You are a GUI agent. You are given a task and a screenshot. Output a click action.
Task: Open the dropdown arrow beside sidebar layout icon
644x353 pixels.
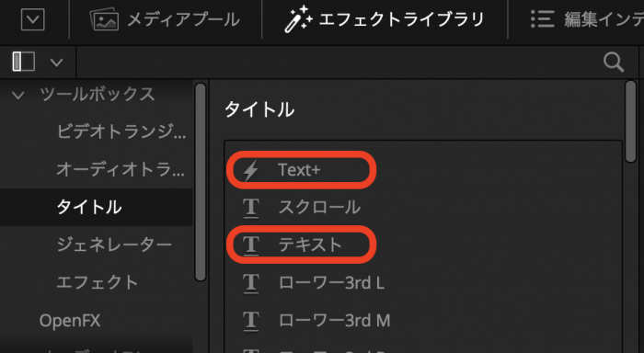[57, 63]
